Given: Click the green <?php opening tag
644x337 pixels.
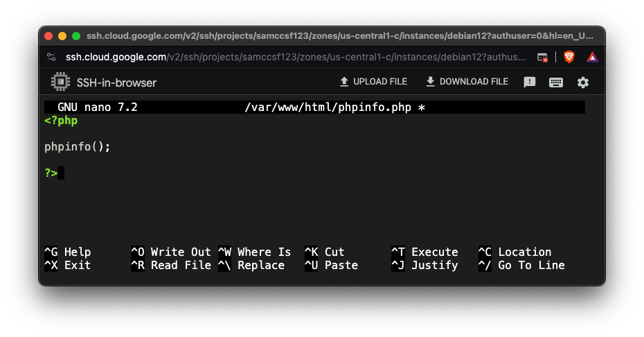Looking at the screenshot, I should pos(61,121).
